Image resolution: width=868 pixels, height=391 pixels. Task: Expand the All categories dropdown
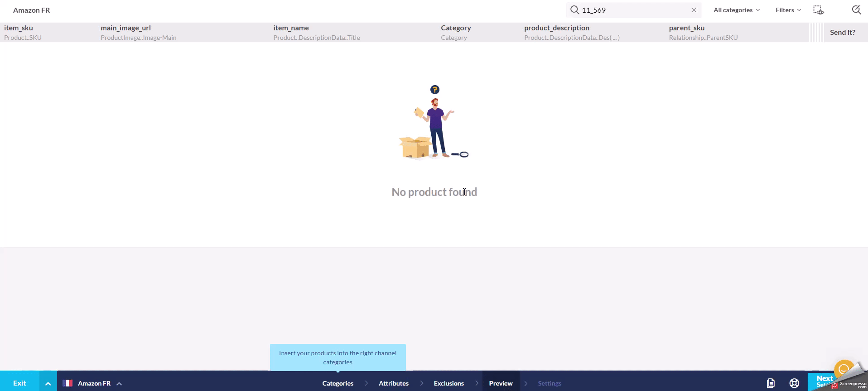pos(736,10)
